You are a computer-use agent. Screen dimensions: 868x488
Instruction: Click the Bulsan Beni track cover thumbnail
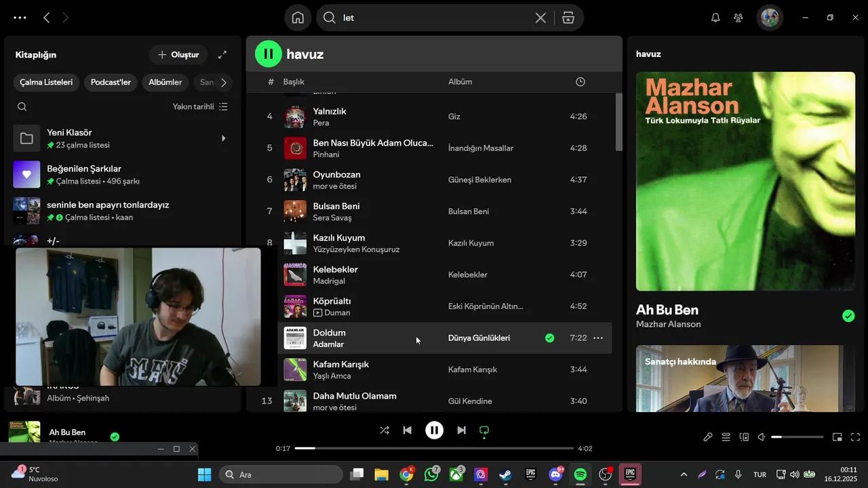coord(295,211)
